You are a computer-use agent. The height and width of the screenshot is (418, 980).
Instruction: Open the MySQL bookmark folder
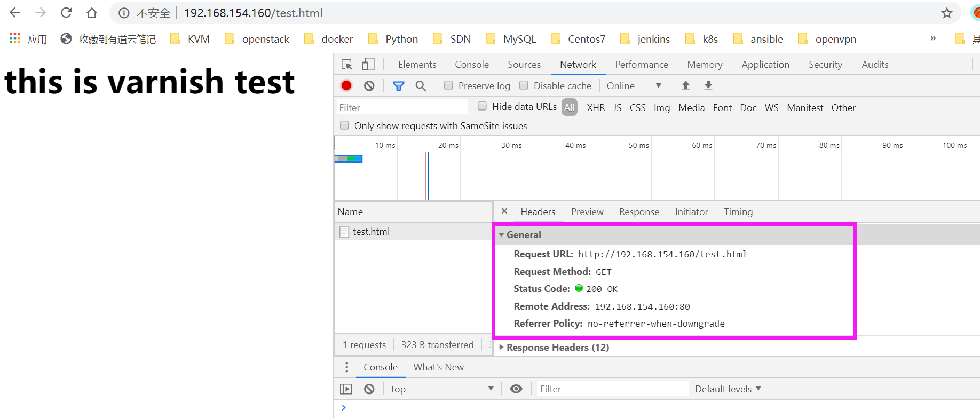[511, 39]
